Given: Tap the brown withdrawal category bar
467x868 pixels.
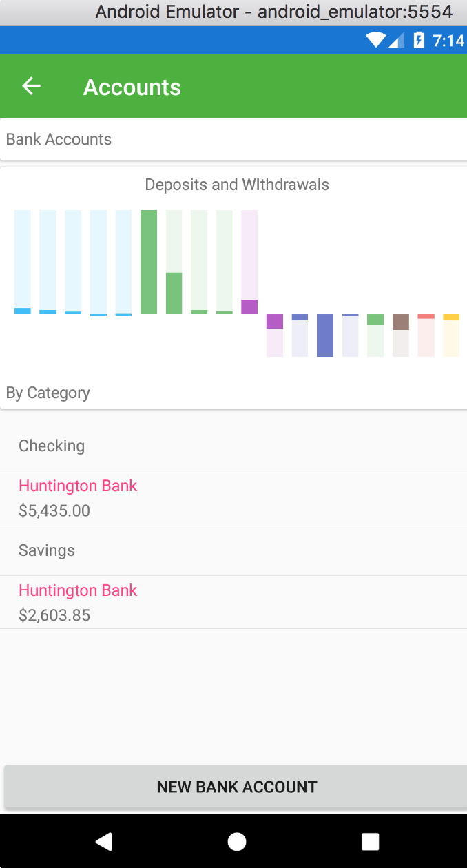Looking at the screenshot, I should [x=401, y=335].
